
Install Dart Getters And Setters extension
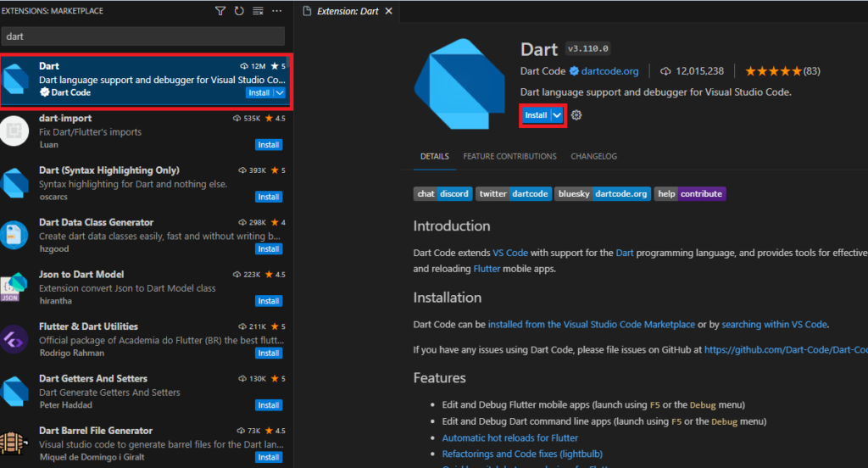pyautogui.click(x=269, y=405)
